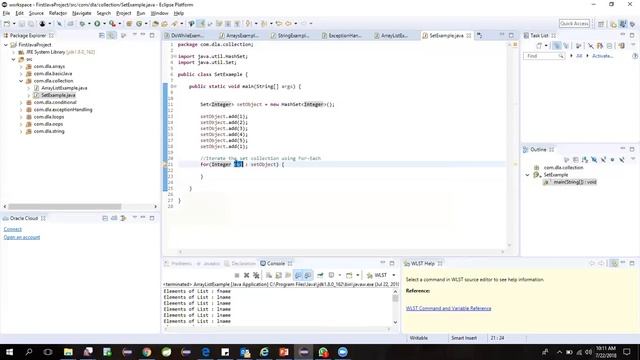The width and height of the screenshot is (640, 360).
Task: Open the Window menu
Action: pyautogui.click(x=159, y=13)
